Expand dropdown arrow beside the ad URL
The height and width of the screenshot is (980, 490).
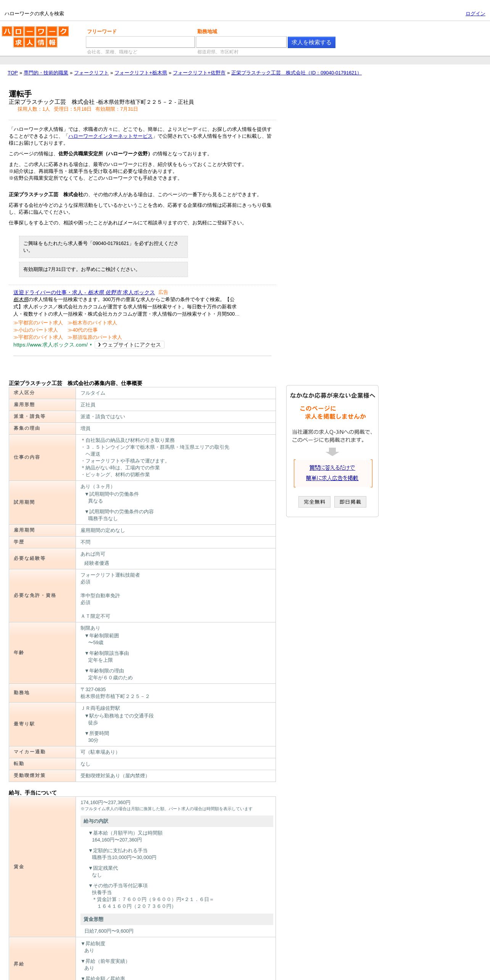click(x=91, y=345)
